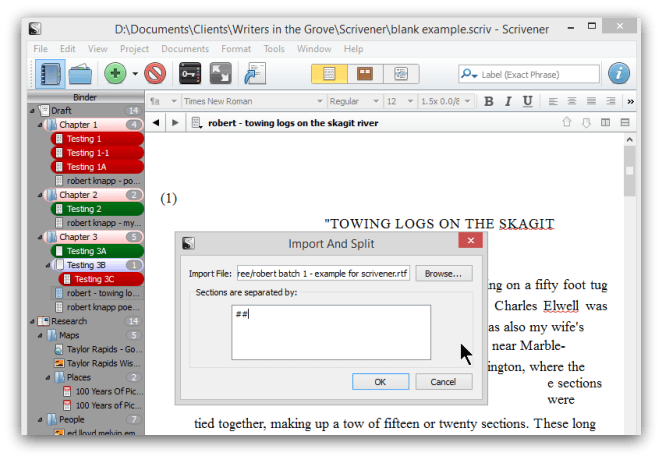662x460 pixels.
Task: Open the Project menu
Action: pyautogui.click(x=134, y=49)
